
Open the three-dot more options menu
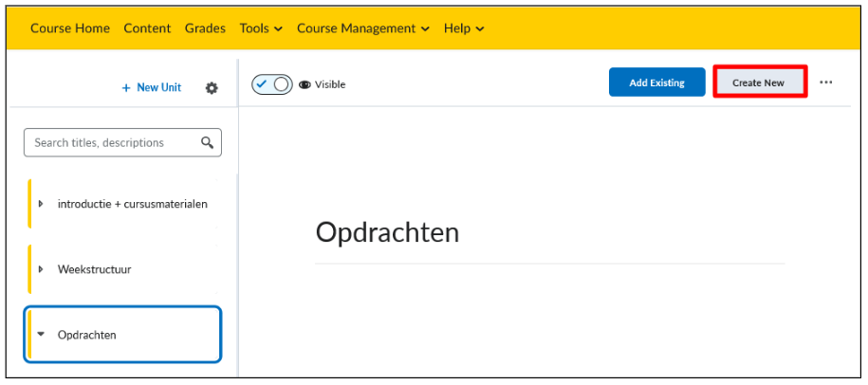coord(826,82)
